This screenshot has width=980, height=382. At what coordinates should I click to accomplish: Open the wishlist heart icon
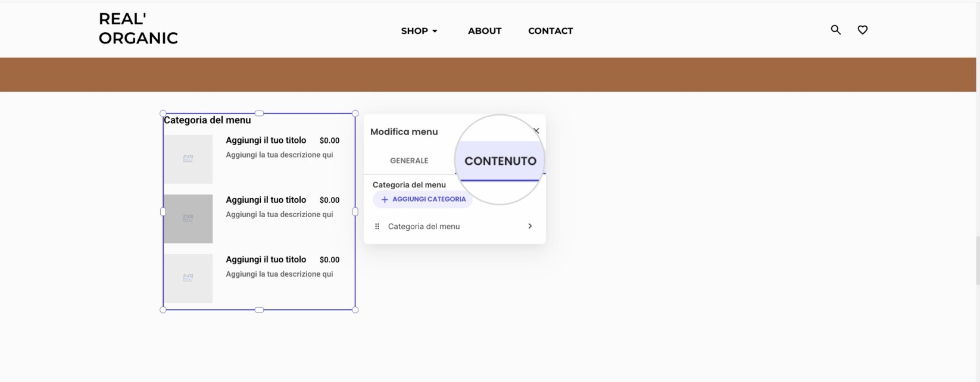pos(863,30)
